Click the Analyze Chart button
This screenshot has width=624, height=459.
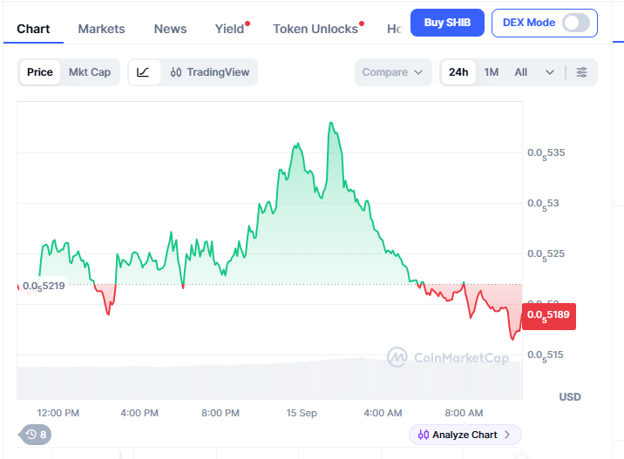click(x=465, y=434)
